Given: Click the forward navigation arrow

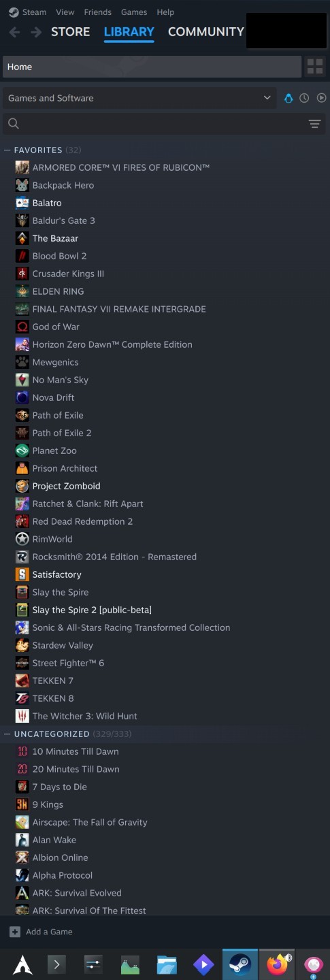Looking at the screenshot, I should (36, 32).
